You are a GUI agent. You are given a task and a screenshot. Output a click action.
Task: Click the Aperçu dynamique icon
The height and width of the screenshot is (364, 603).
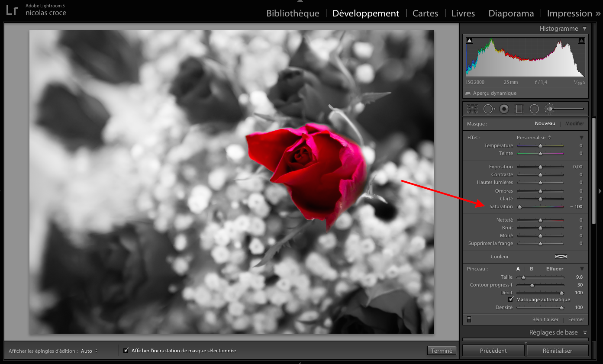tap(468, 93)
